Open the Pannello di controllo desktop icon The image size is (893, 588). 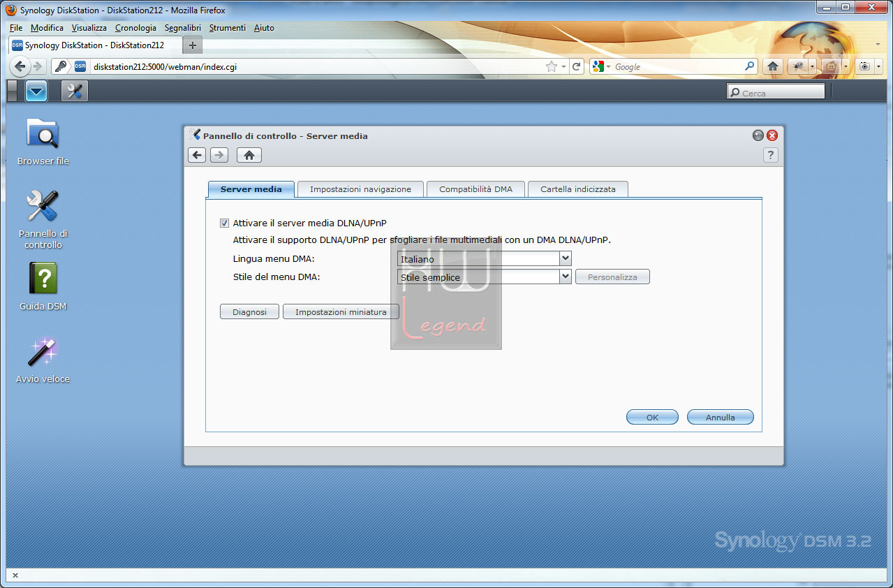43,219
